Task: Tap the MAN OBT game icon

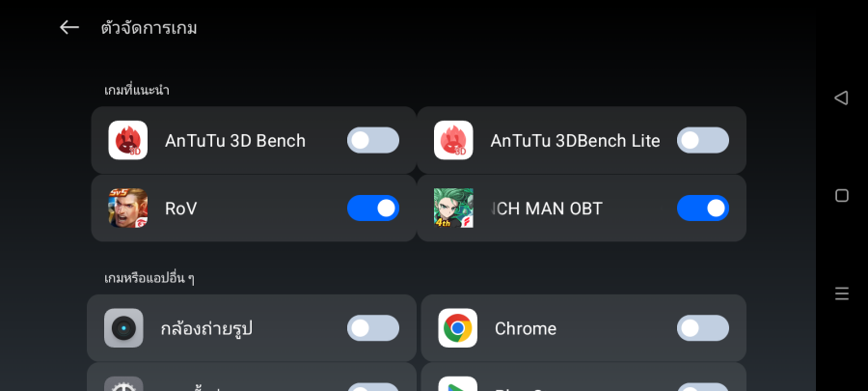Action: 453,208
